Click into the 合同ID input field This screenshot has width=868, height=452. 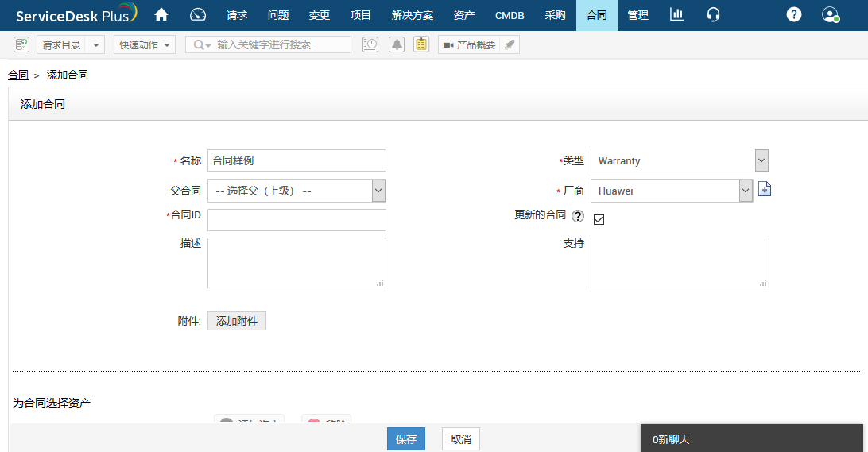296,220
